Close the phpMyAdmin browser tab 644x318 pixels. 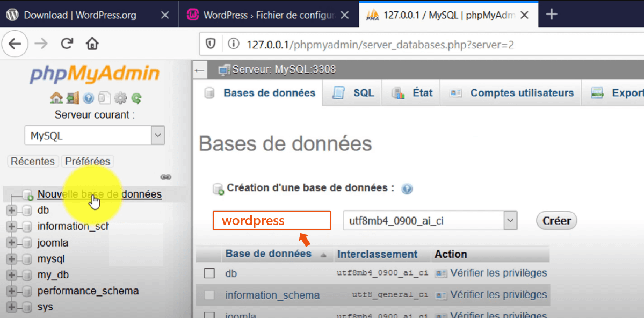(x=524, y=15)
